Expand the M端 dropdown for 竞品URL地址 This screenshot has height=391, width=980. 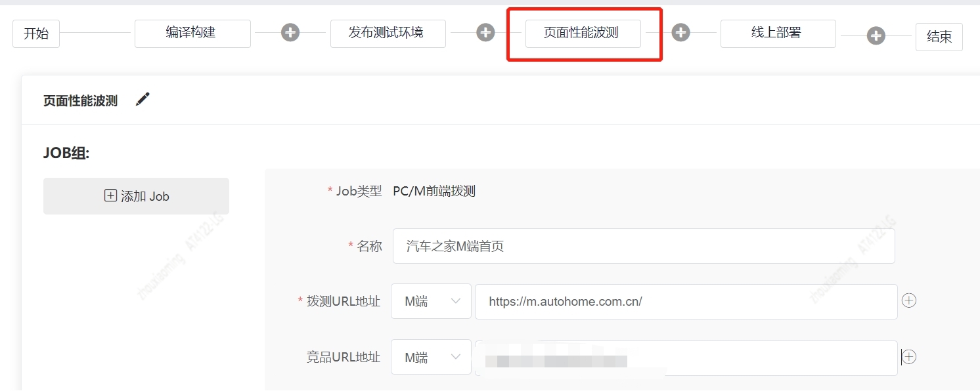431,358
